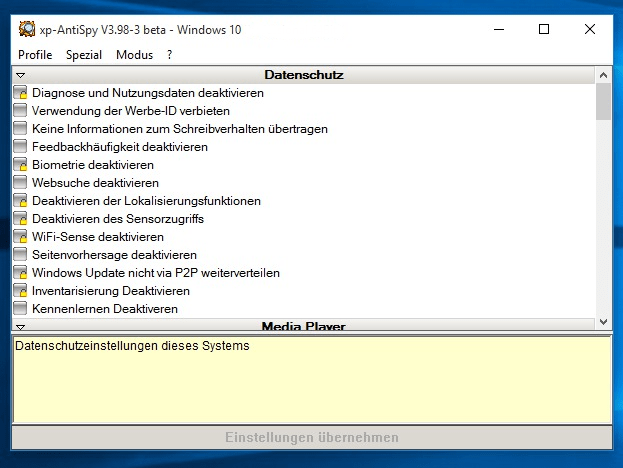Open the Spezial menu

84,54
